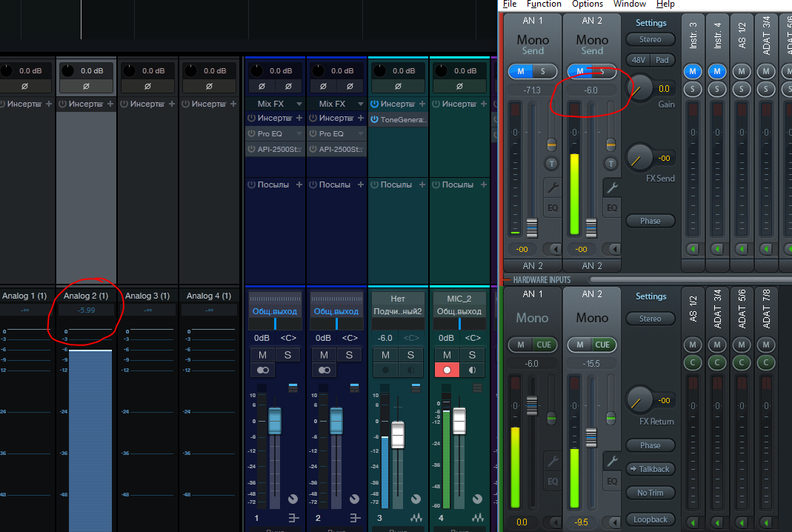Click the T trim button on AN 1 Send strip

(x=551, y=163)
